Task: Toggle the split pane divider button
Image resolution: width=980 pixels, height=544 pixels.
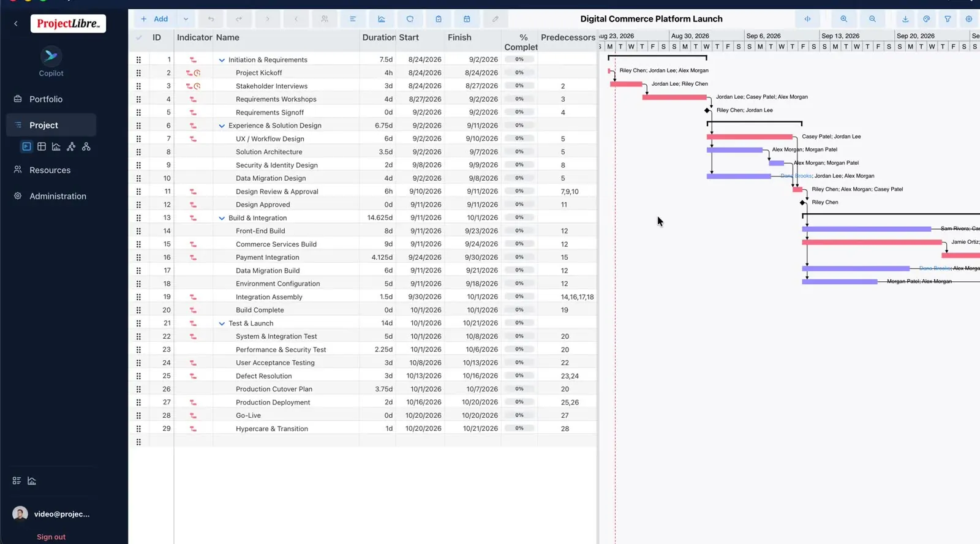Action: [807, 19]
